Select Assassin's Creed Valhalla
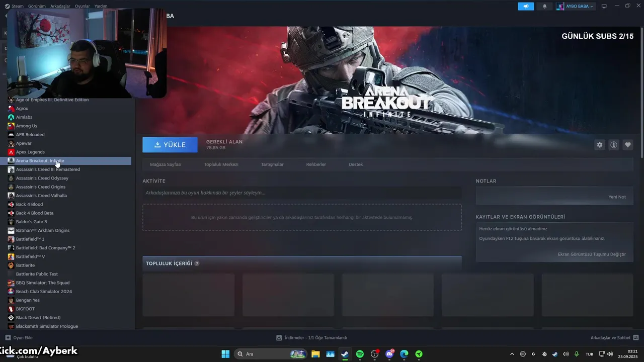Viewport: 644px width, 362px height. click(x=41, y=196)
